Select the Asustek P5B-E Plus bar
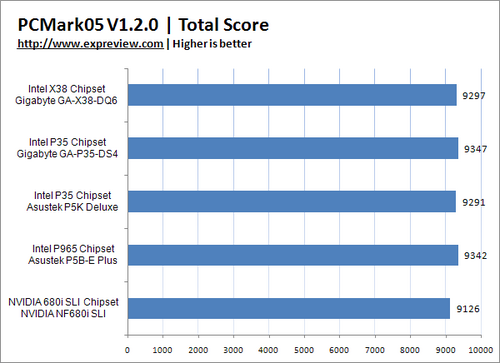The width and height of the screenshot is (500, 363). [293, 255]
